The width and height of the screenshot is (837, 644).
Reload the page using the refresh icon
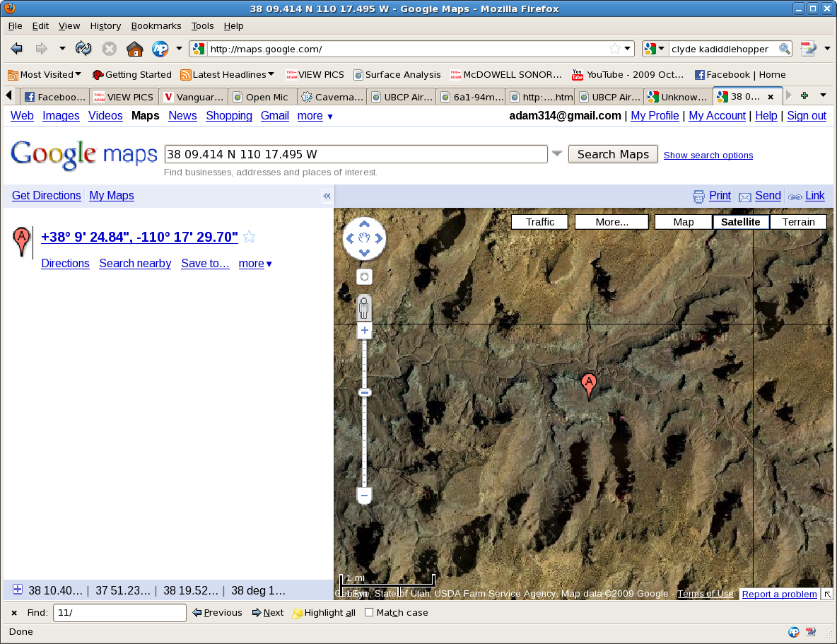tap(83, 49)
